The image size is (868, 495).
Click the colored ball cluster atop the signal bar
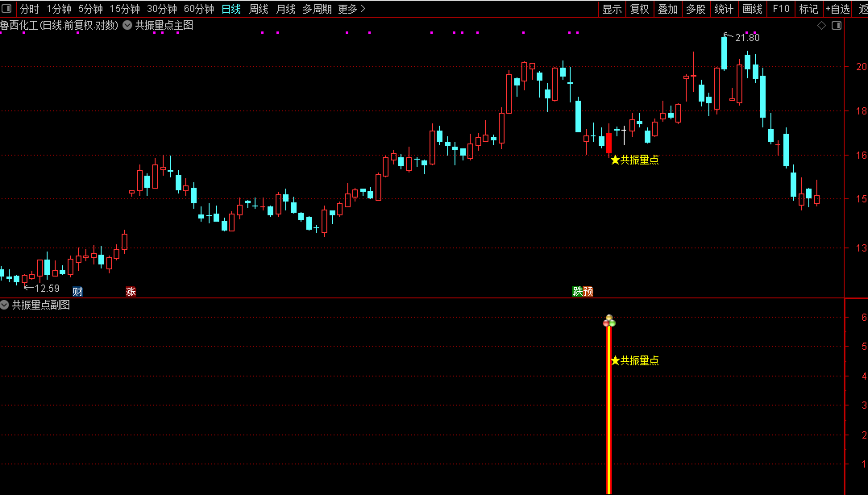coord(609,321)
